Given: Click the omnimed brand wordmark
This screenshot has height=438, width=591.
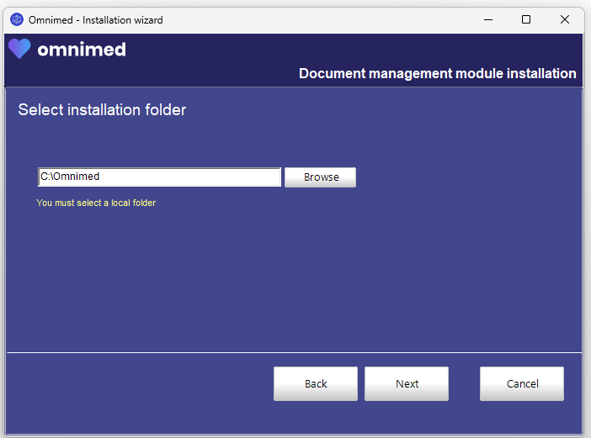Looking at the screenshot, I should click(x=81, y=49).
